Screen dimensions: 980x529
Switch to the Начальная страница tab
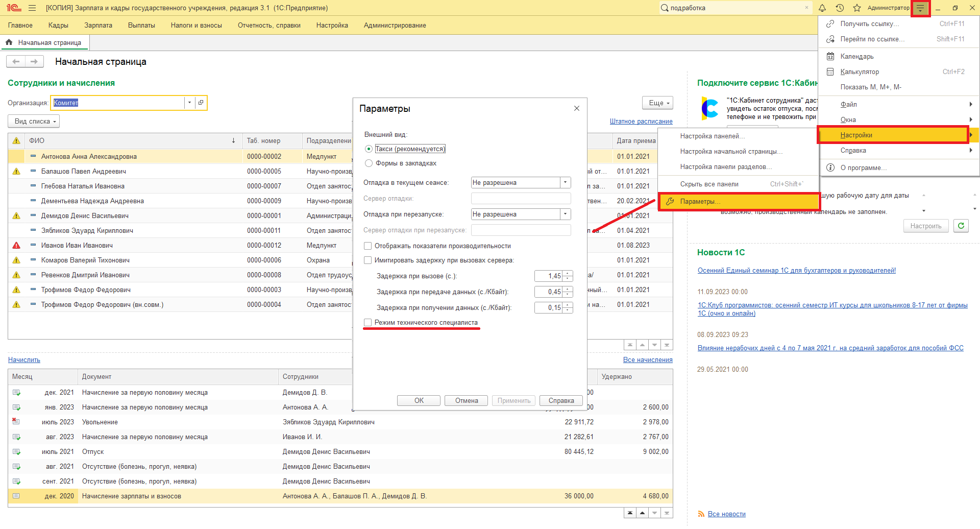point(45,43)
